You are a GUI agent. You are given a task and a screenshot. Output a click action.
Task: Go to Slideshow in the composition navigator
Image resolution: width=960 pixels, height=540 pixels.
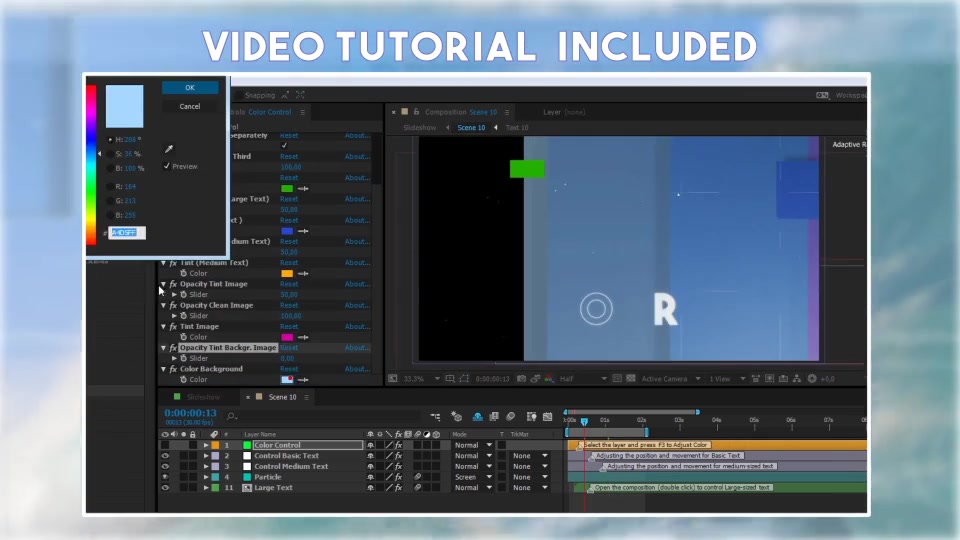coord(419,128)
